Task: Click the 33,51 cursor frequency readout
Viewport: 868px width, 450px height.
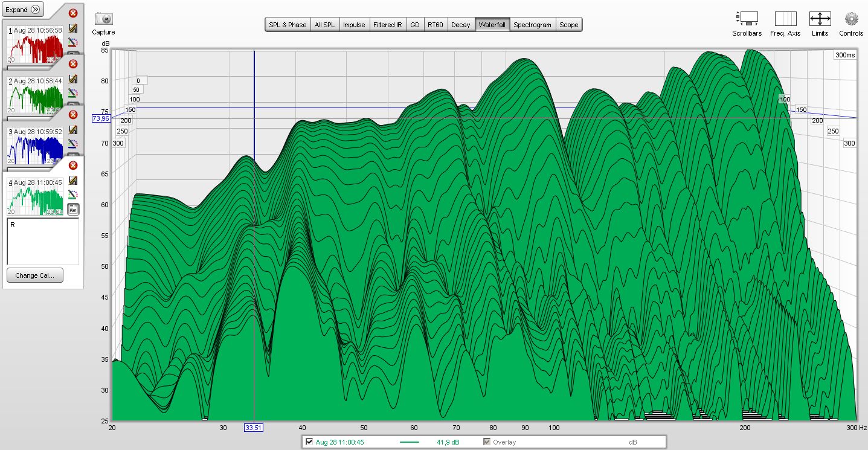Action: (x=254, y=428)
